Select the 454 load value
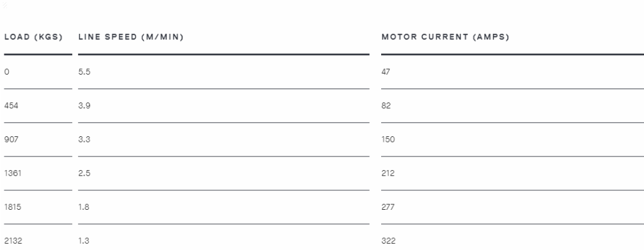The image size is (644, 250). click(11, 106)
